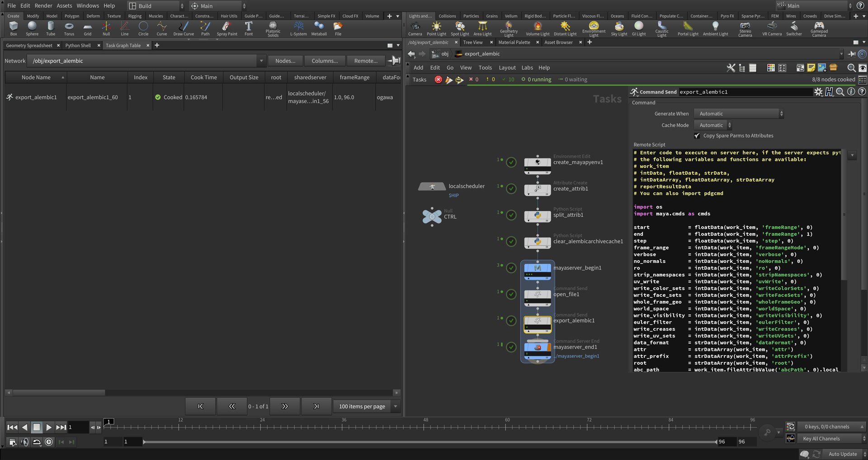
Task: Create a Null with shelf tool
Action: [x=106, y=28]
